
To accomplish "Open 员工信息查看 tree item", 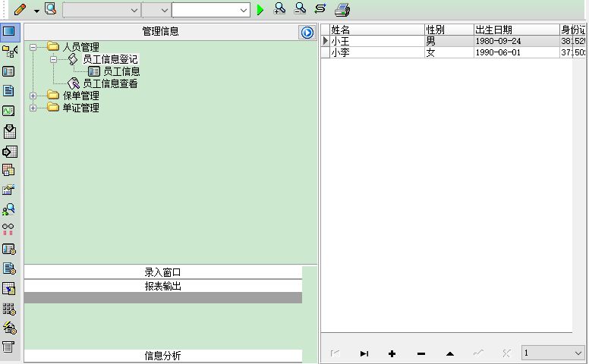I will tap(110, 83).
